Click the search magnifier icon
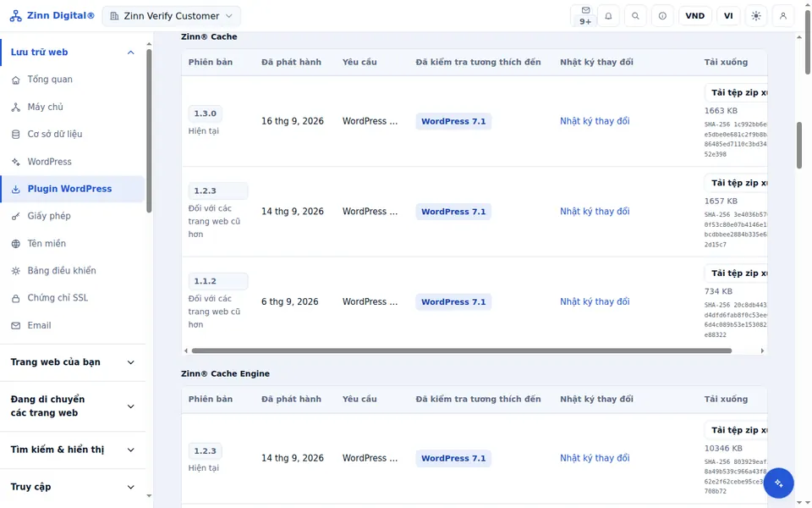Screen dimensions: 812x508 point(635,15)
